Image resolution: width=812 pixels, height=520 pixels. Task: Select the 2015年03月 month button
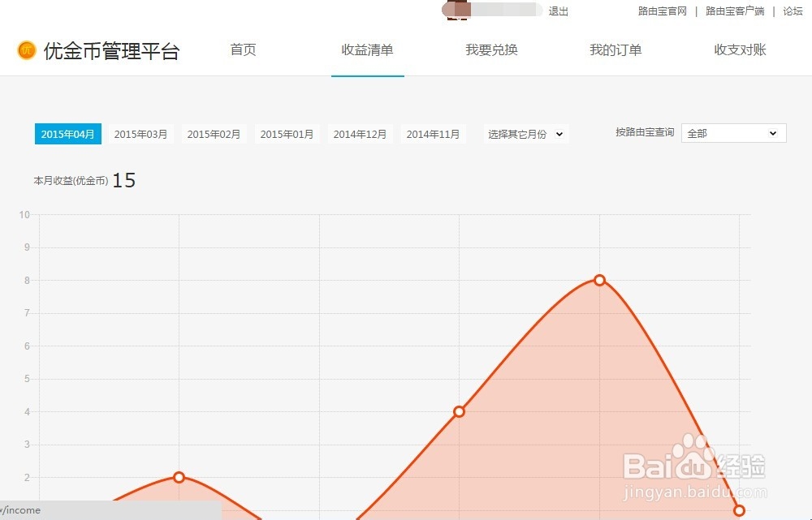pyautogui.click(x=140, y=134)
